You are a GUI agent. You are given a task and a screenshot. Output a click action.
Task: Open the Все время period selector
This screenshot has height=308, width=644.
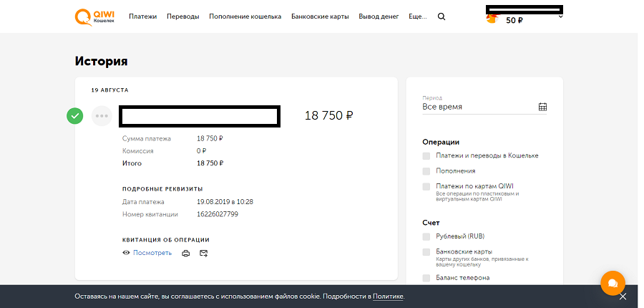[x=484, y=107]
